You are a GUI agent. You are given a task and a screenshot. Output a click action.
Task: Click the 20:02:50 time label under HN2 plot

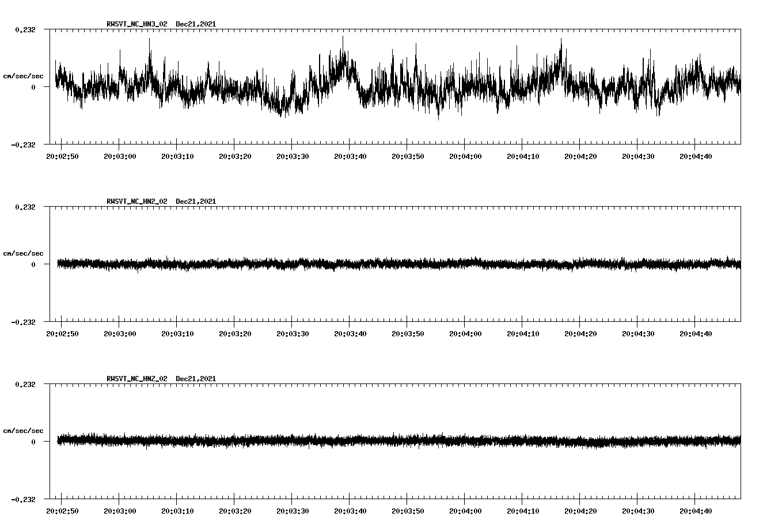[x=62, y=333]
